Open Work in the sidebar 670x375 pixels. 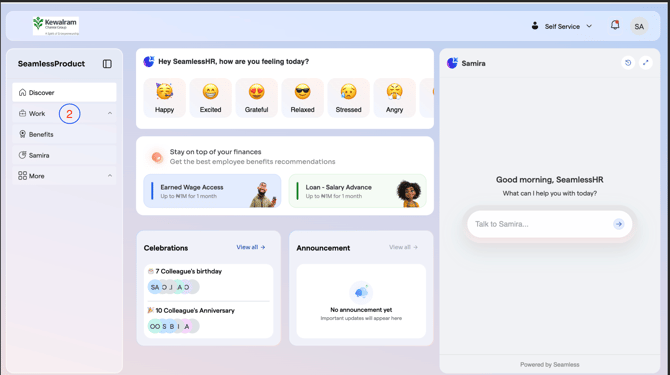tap(64, 113)
